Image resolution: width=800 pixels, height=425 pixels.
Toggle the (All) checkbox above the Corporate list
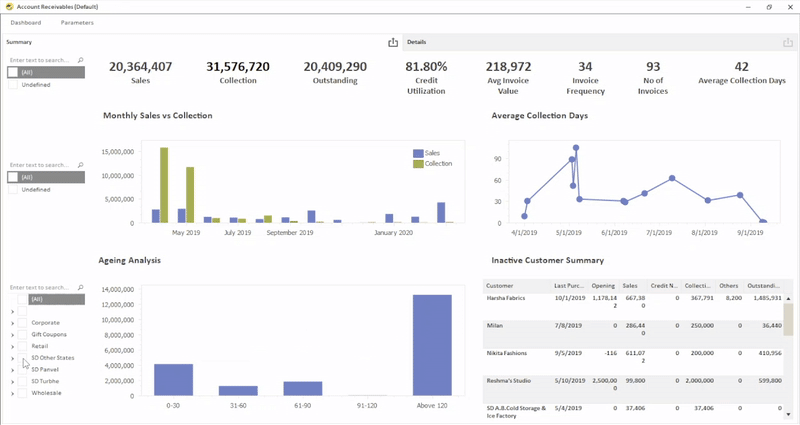click(x=22, y=299)
